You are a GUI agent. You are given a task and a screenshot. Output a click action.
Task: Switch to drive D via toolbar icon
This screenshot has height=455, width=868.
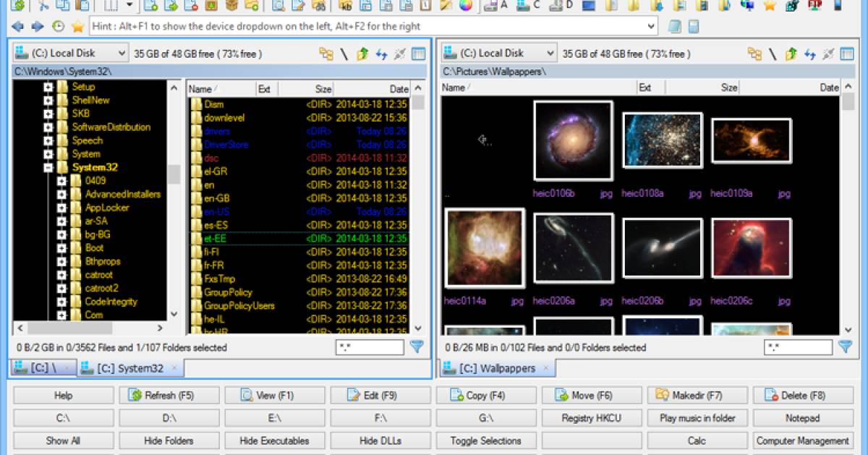click(x=562, y=6)
